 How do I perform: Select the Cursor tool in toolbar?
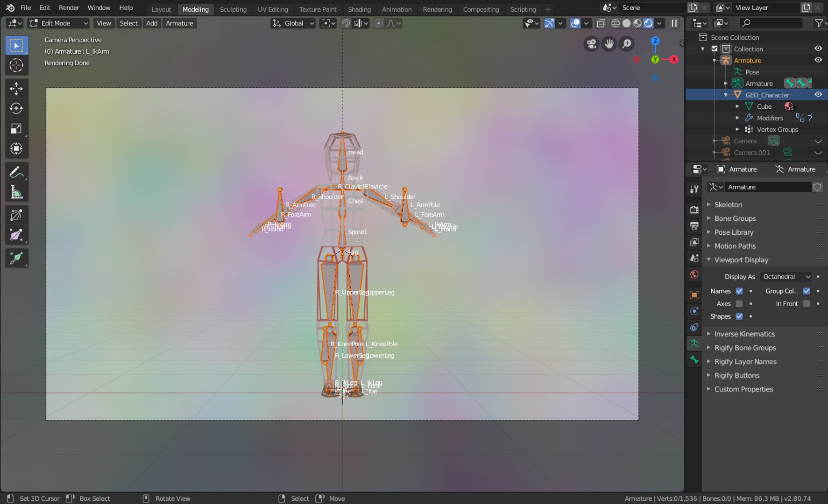coord(16,65)
